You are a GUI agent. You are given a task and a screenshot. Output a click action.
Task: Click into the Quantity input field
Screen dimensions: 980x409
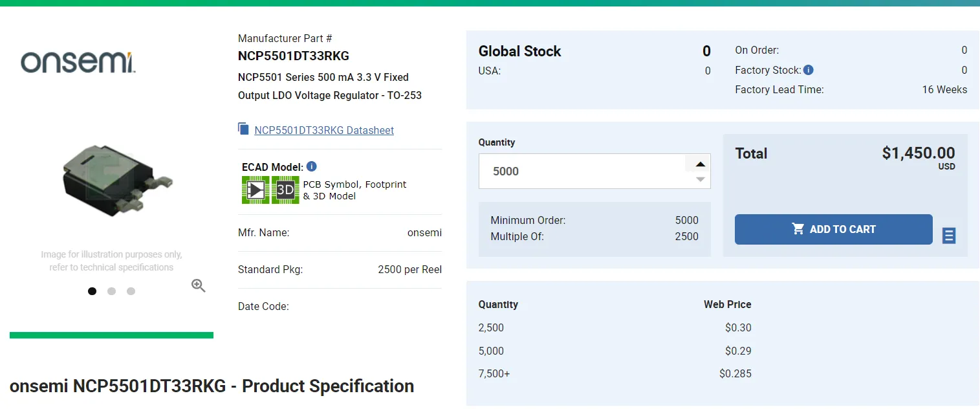point(582,171)
